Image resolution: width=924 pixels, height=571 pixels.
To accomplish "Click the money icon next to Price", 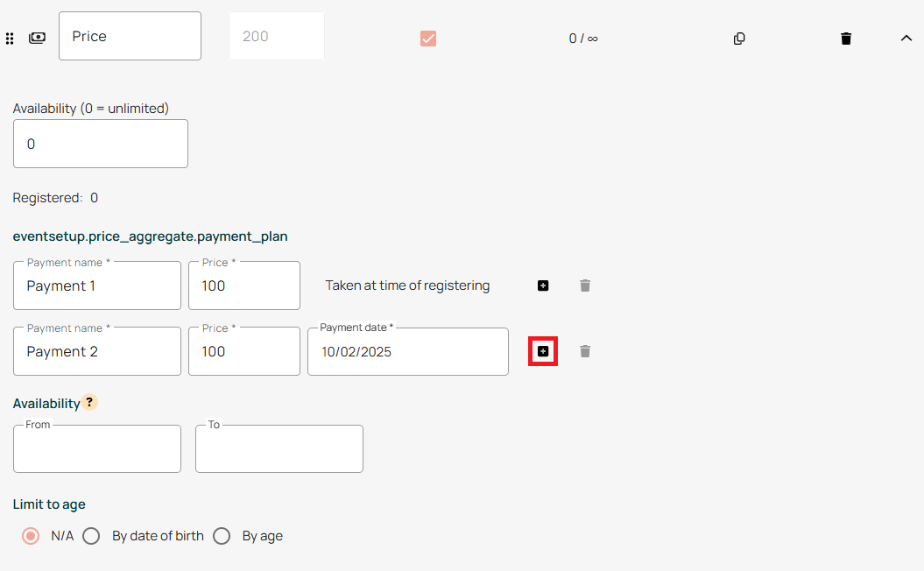I will click(x=37, y=38).
